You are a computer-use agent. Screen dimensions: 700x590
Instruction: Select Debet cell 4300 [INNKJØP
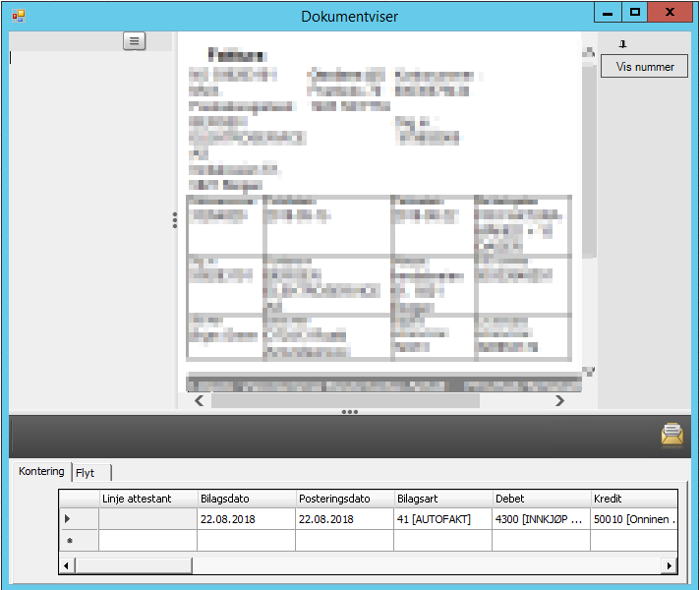[541, 519]
